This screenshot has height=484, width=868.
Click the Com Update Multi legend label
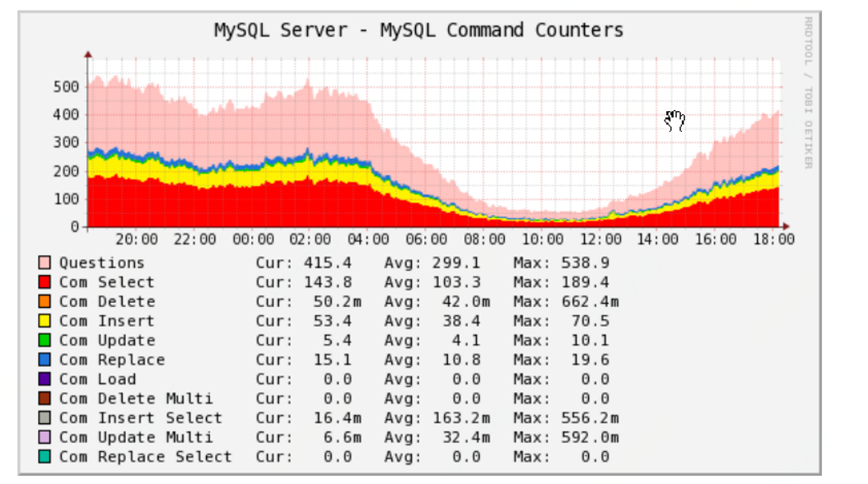pyautogui.click(x=136, y=437)
